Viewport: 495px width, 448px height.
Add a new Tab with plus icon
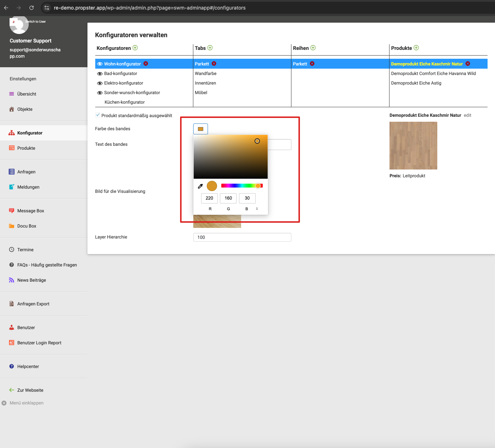pos(210,48)
